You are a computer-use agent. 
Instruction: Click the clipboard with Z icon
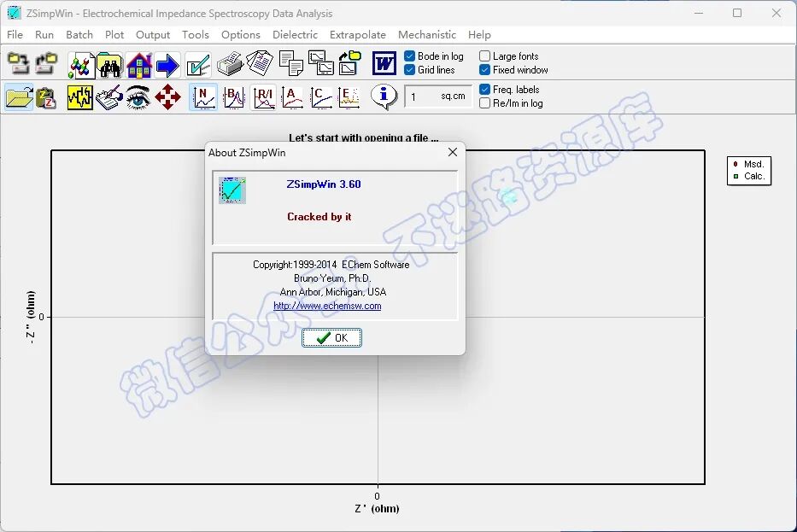(46, 97)
